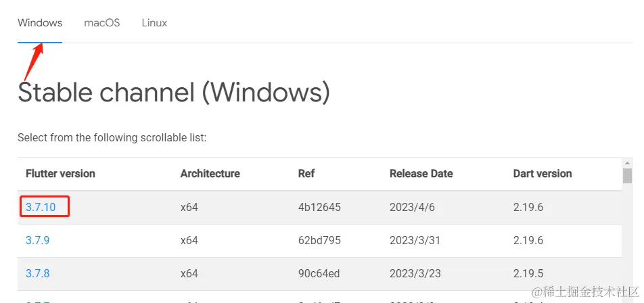Viewport: 644px width, 303px height.
Task: Select the Linux tab
Action: coord(154,23)
